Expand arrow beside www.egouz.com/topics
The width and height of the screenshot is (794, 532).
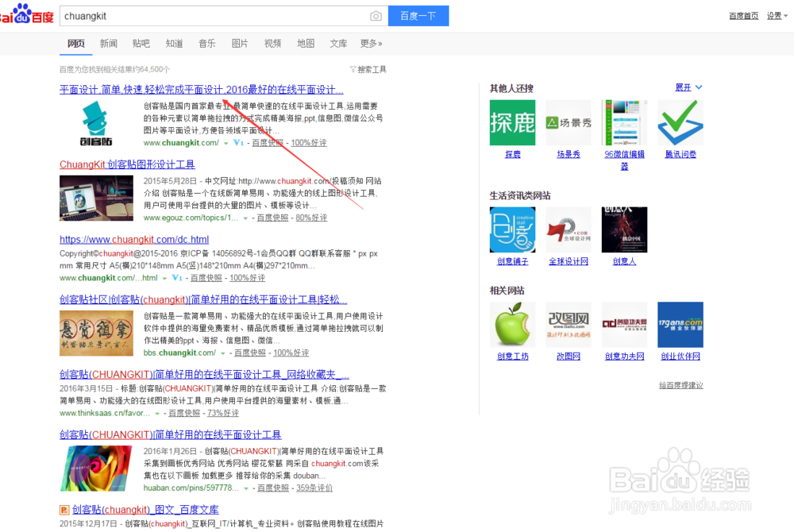point(245,218)
